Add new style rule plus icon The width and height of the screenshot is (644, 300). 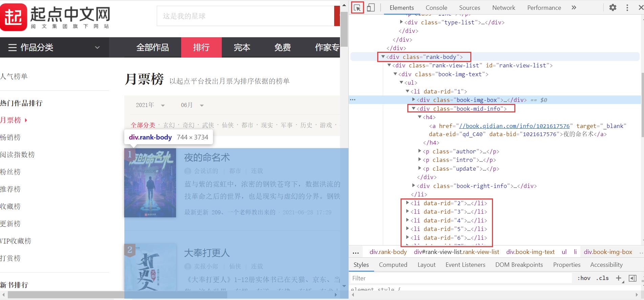pyautogui.click(x=619, y=278)
